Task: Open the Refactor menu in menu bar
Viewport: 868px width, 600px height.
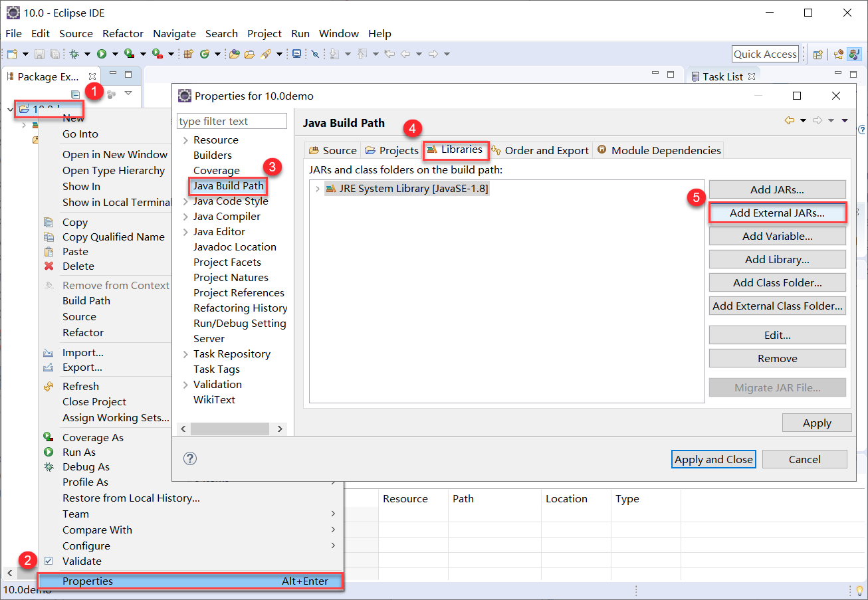Action: pyautogui.click(x=122, y=33)
